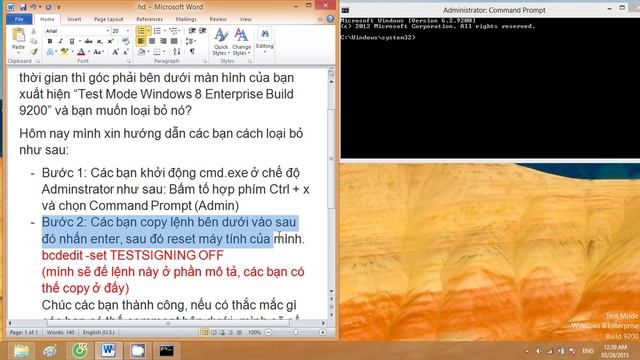
Task: Click Clear Formatting eraser icon
Action: pyautogui.click(x=126, y=41)
